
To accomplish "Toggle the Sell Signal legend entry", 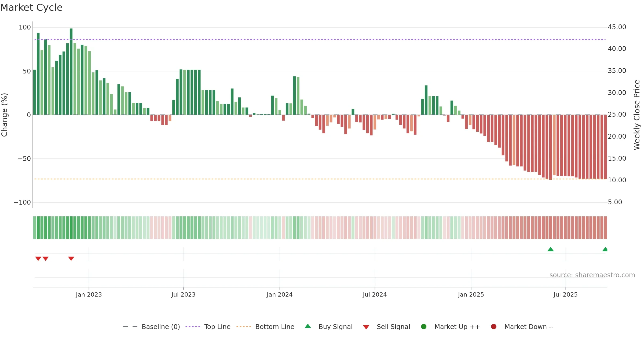I will 386,327.
